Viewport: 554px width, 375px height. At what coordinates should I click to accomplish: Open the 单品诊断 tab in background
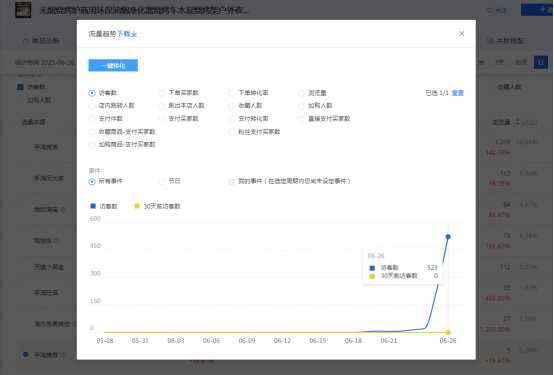[41, 41]
